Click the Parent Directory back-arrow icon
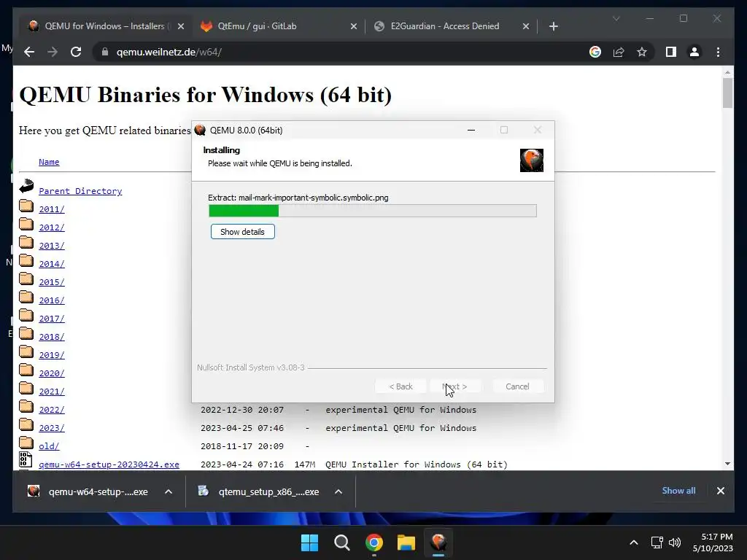The image size is (747, 560). pos(27,186)
